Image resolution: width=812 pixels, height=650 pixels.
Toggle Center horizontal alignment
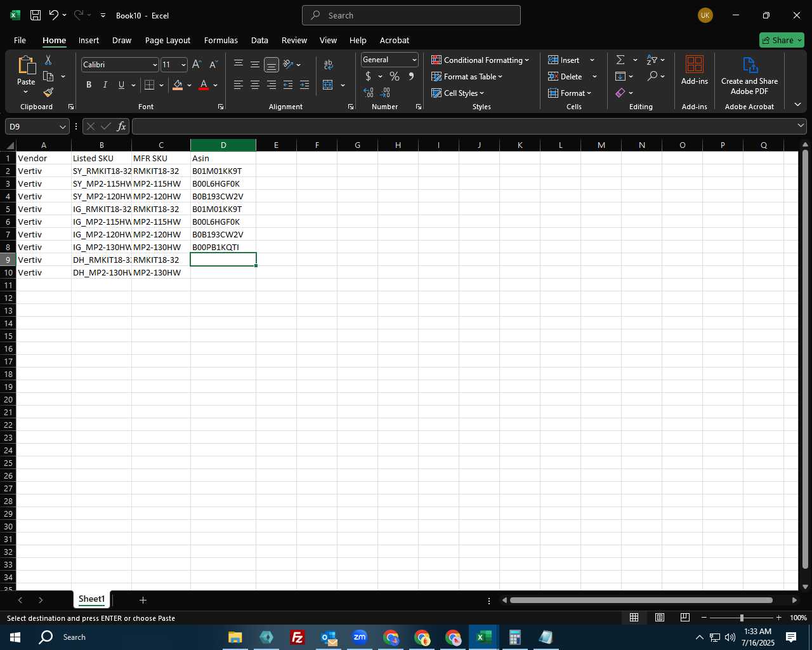[x=255, y=85]
